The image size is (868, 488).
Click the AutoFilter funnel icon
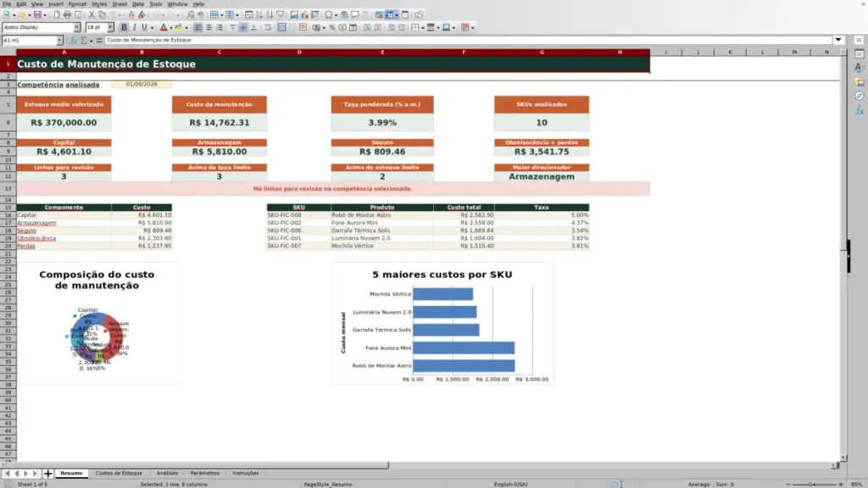pyautogui.click(x=281, y=15)
